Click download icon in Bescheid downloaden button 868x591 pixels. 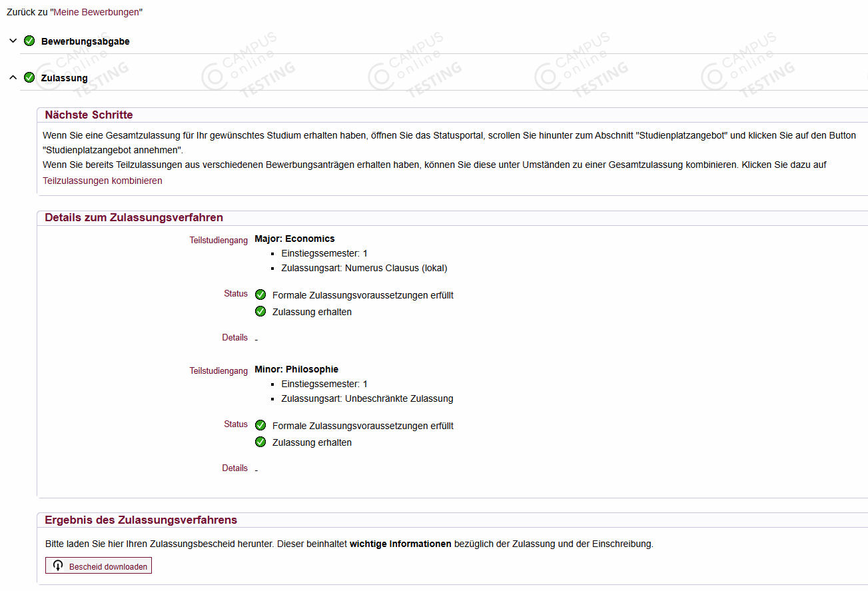click(x=58, y=566)
